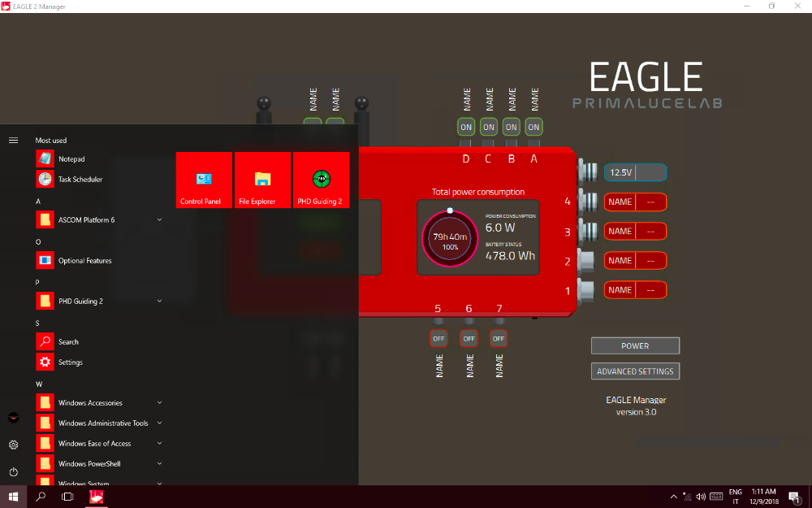This screenshot has height=508, width=812.
Task: Jump to letter O section header
Action: 38,242
